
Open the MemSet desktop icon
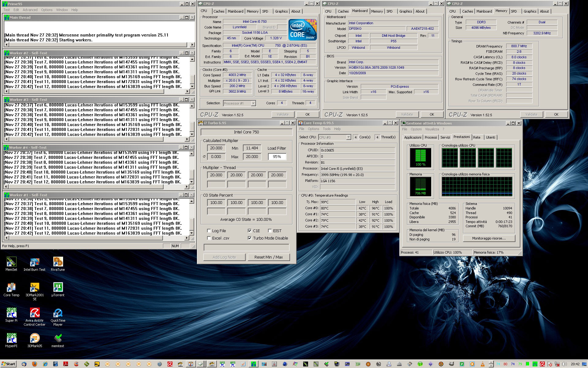coord(11,262)
